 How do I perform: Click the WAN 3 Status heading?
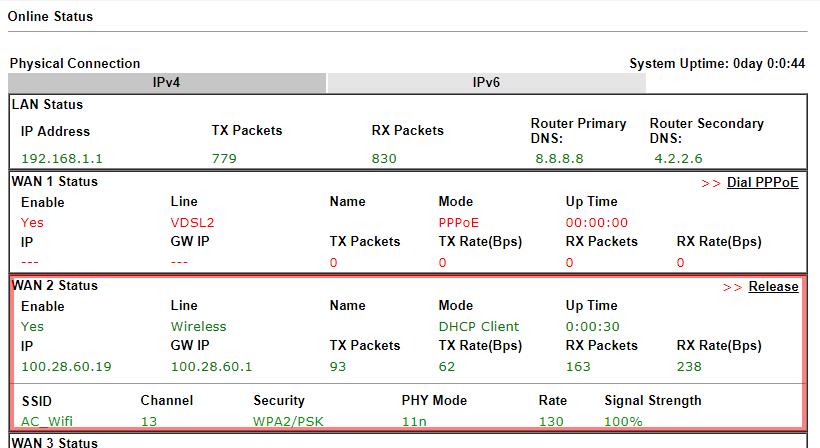[x=55, y=442]
